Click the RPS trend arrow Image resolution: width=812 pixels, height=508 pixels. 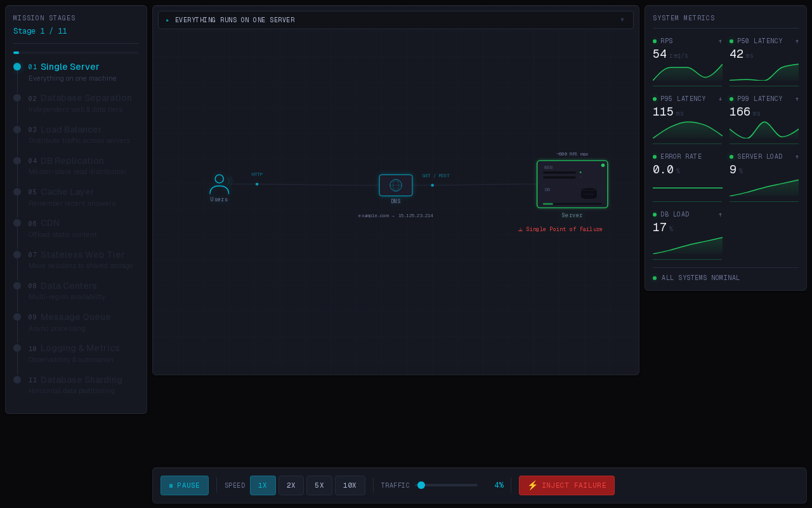[x=720, y=41]
